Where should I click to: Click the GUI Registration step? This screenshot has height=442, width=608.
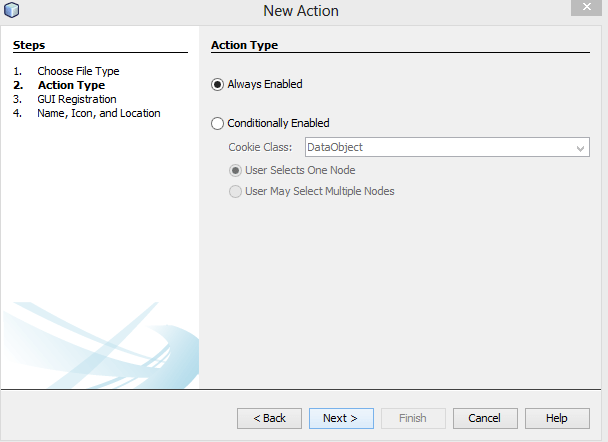(x=77, y=99)
